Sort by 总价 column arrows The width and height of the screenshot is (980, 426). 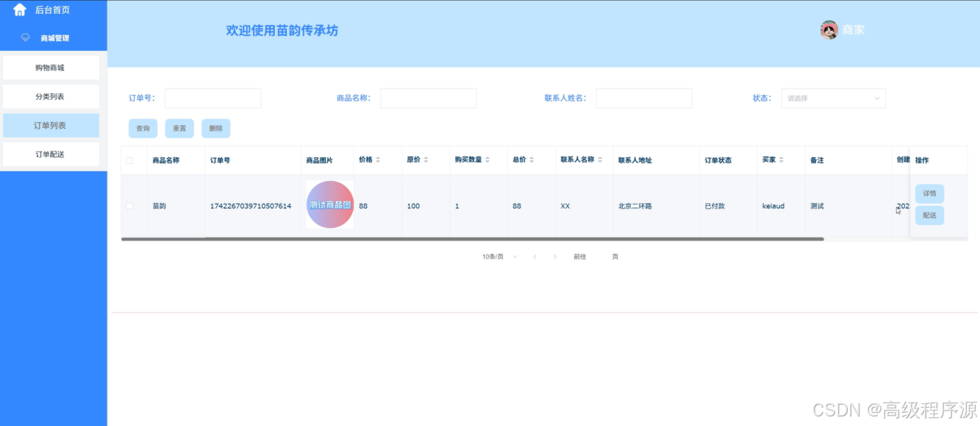click(532, 160)
